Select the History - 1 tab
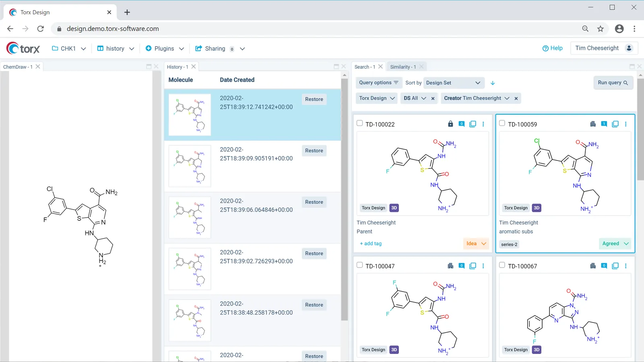The image size is (644, 362). [178, 67]
